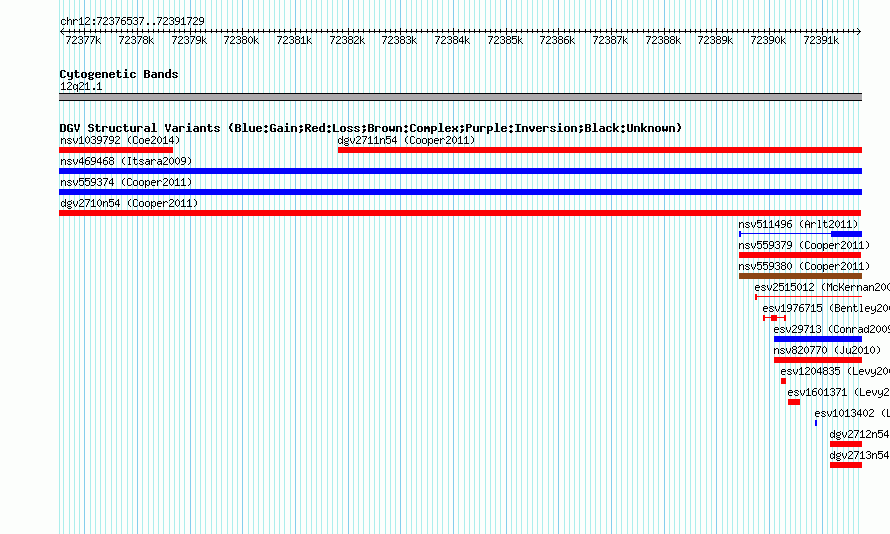Open variant nsv511496 (Arlt2011) label
This screenshot has width=890, height=534.
point(798,224)
